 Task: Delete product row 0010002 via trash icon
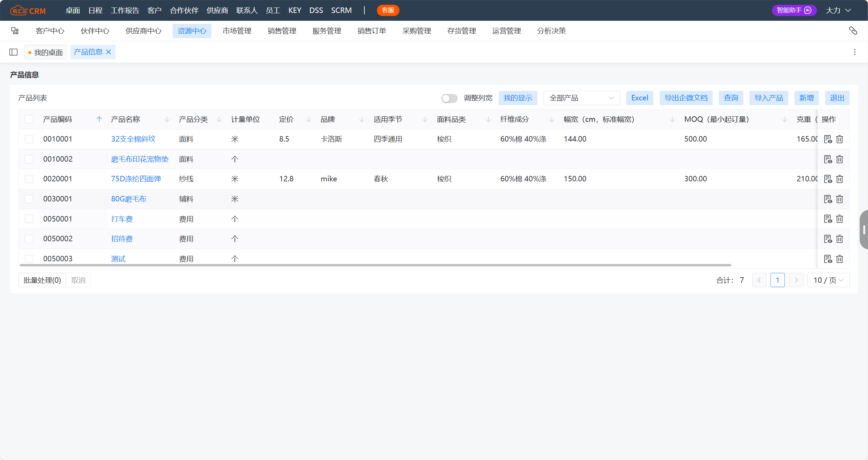[839, 159]
